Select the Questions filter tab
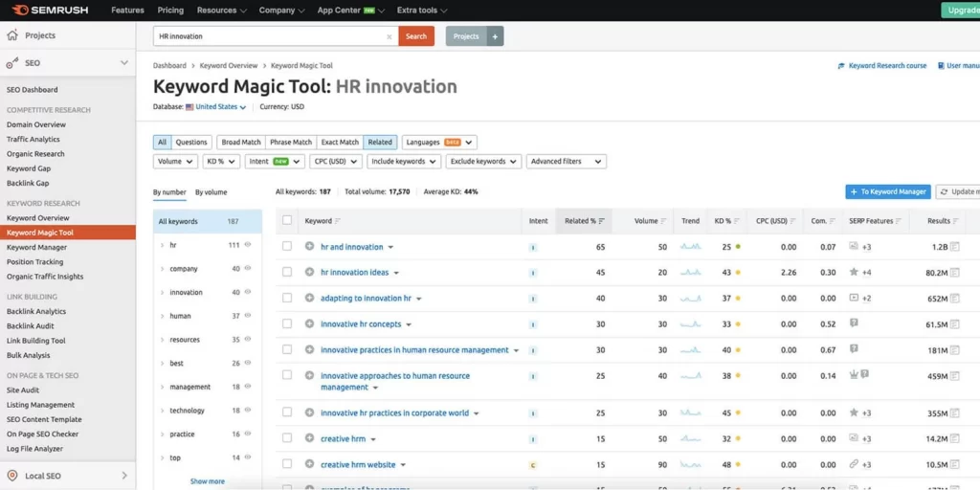The height and width of the screenshot is (490, 980). (x=191, y=143)
